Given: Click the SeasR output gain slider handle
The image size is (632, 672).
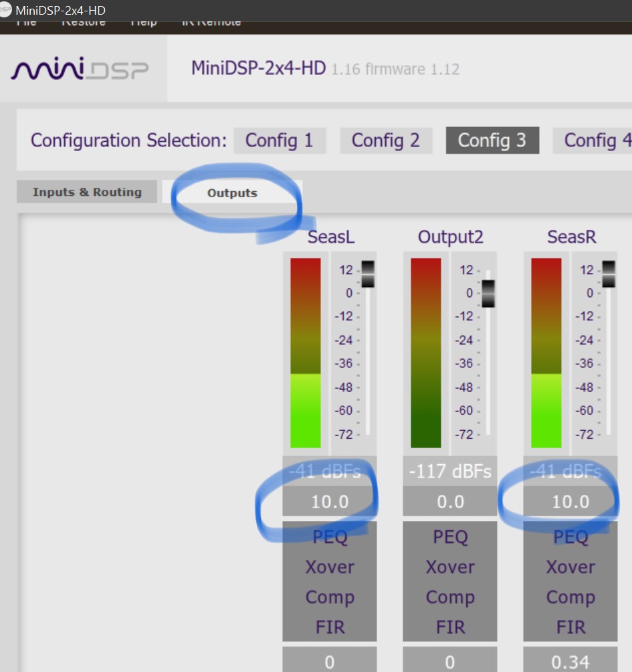Looking at the screenshot, I should click(x=609, y=274).
